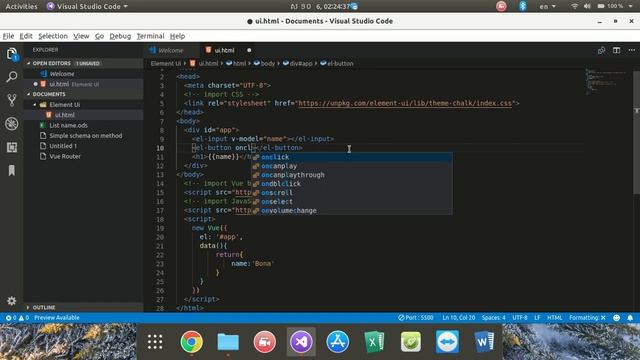Screen dimensions: 640x360
Task: Open the Excel spreadsheet app in dock
Action: (x=374, y=342)
